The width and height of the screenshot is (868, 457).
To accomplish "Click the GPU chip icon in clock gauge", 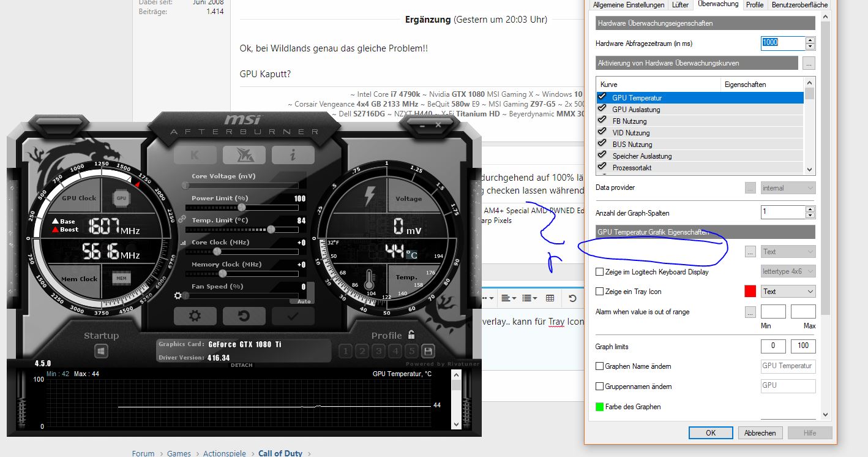I will [x=121, y=198].
